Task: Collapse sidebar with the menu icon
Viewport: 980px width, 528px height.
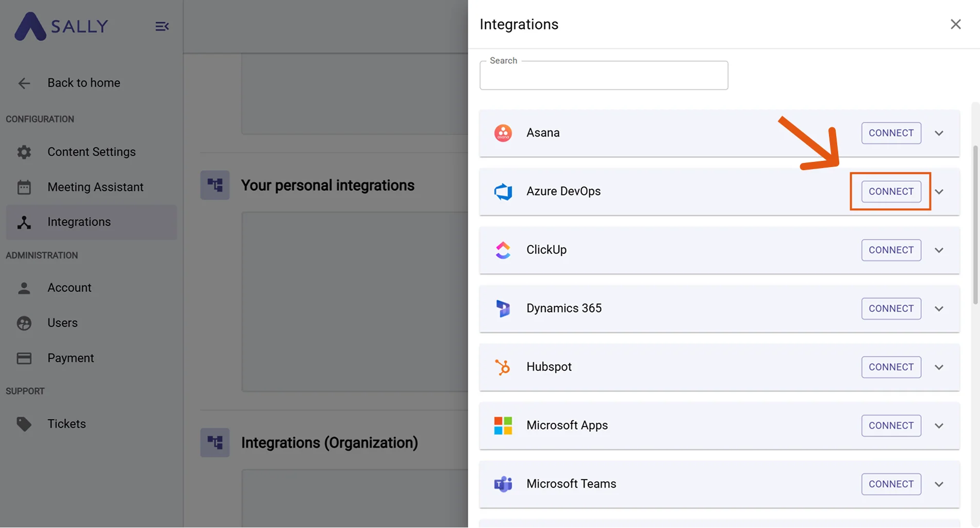Action: point(162,26)
